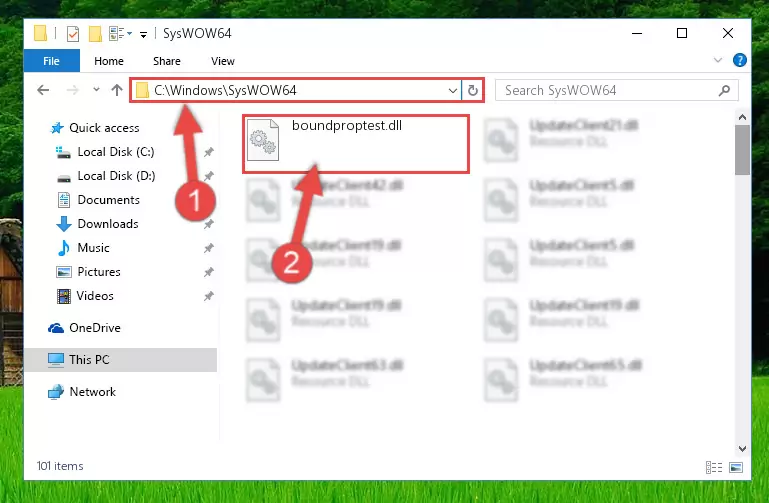The image size is (769, 503).
Task: Click folder icon in title bar
Action: click(x=41, y=33)
